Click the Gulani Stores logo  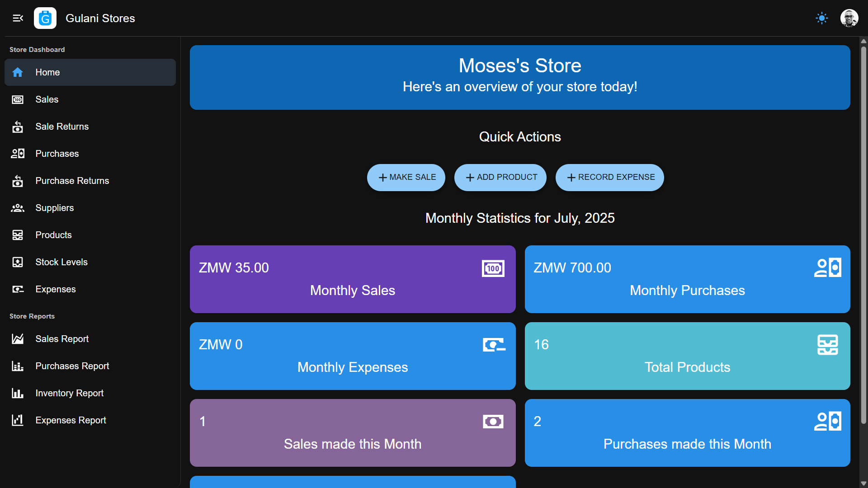[x=45, y=18]
